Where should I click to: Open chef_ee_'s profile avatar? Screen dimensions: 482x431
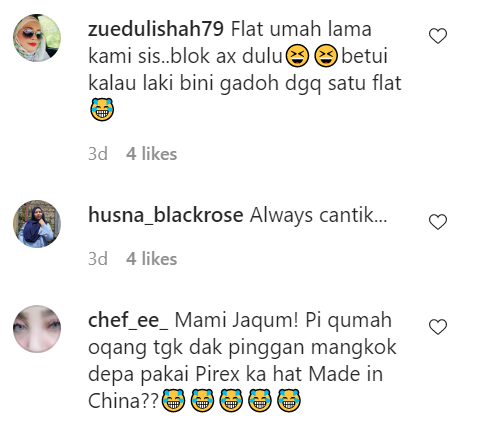[x=37, y=328]
